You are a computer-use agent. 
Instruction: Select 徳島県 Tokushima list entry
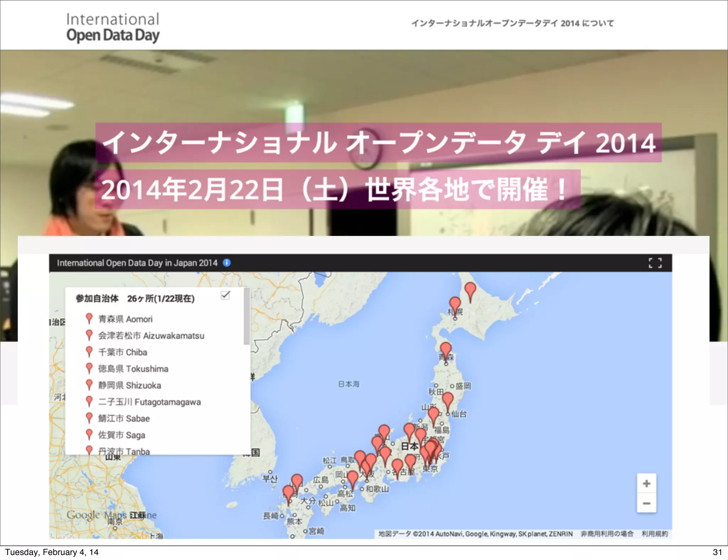133,369
